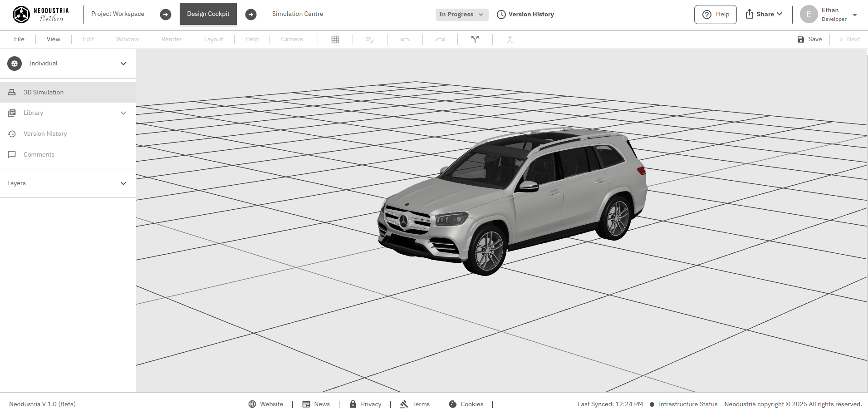Open the File menu
868x414 pixels.
(19, 39)
